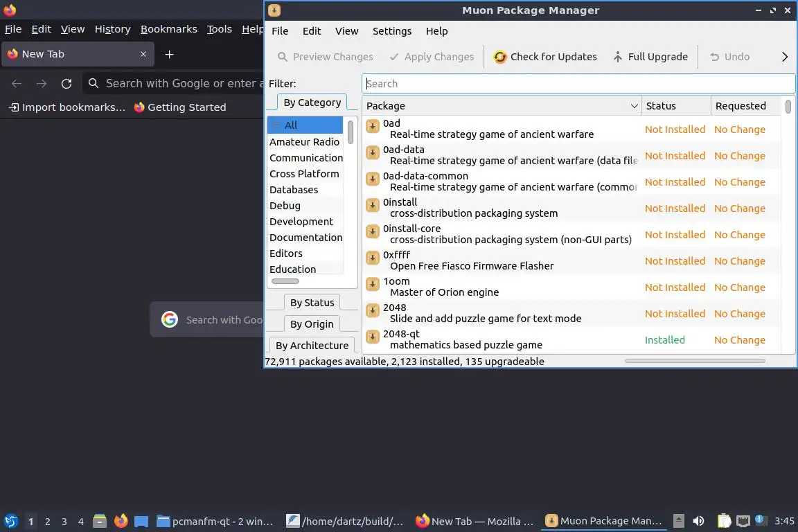Click the package icon for 0install-core
Viewport: 798px width, 532px height.
pyautogui.click(x=373, y=231)
